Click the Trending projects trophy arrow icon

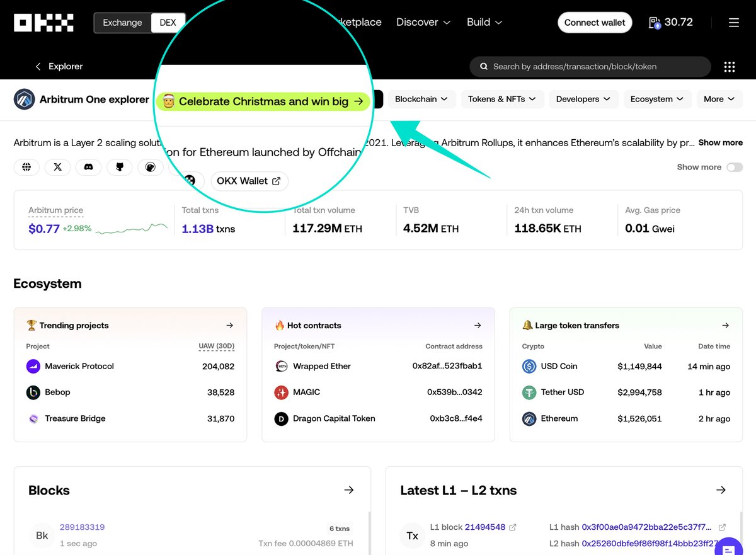[x=229, y=325]
